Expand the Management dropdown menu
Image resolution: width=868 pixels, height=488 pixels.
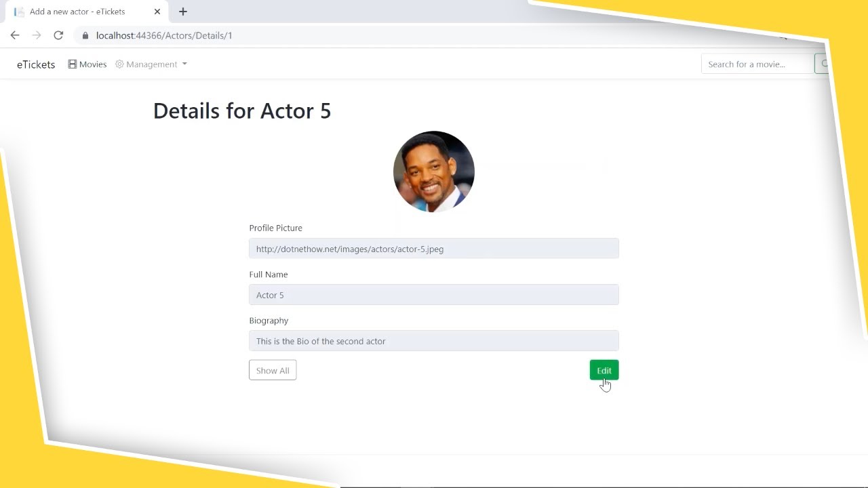click(151, 64)
